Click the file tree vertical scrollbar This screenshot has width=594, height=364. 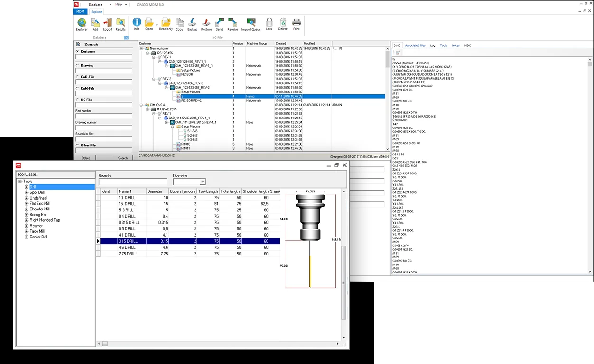click(x=388, y=100)
